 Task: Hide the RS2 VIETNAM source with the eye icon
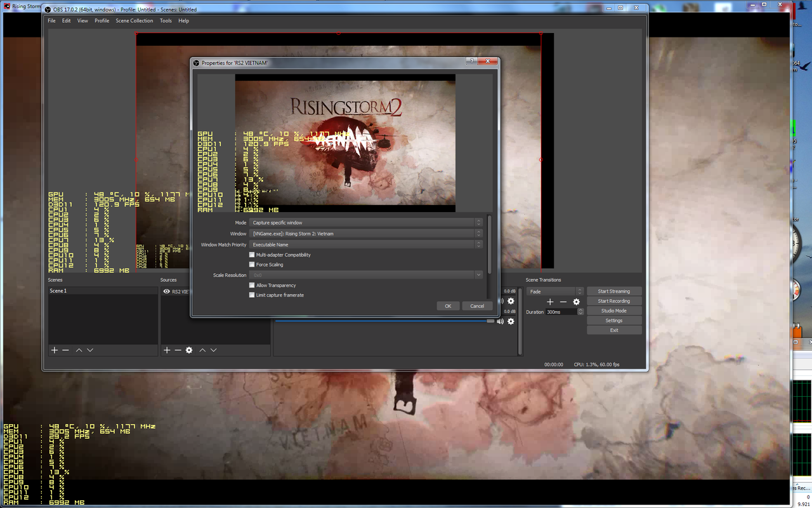167,291
